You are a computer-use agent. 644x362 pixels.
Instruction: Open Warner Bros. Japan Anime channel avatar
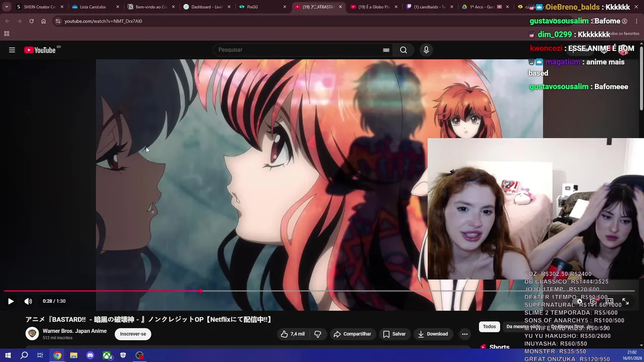pyautogui.click(x=32, y=334)
